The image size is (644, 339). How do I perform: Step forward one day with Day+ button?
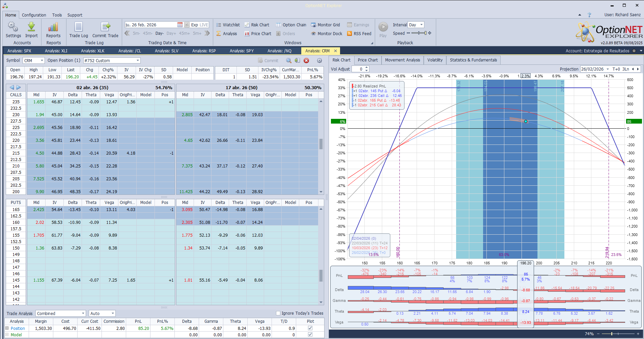pos(171,33)
